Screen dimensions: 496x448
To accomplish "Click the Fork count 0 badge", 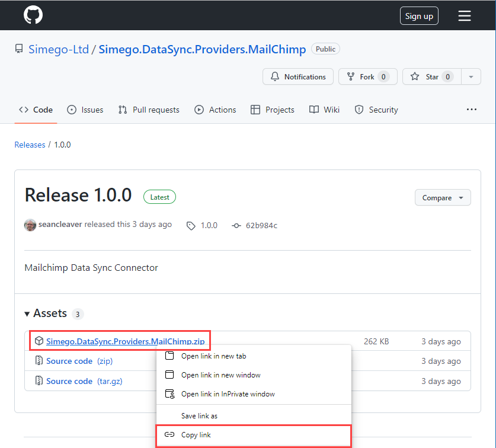I will pos(383,77).
